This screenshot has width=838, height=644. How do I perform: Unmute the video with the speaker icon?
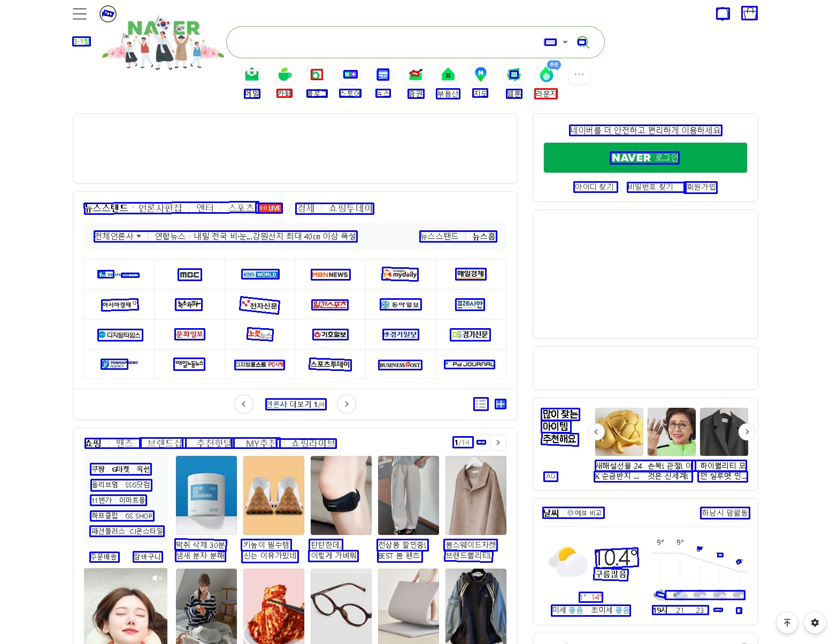click(x=157, y=578)
